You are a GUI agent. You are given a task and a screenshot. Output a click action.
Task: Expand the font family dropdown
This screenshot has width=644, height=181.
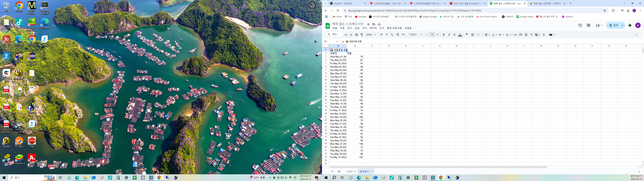pos(415,35)
